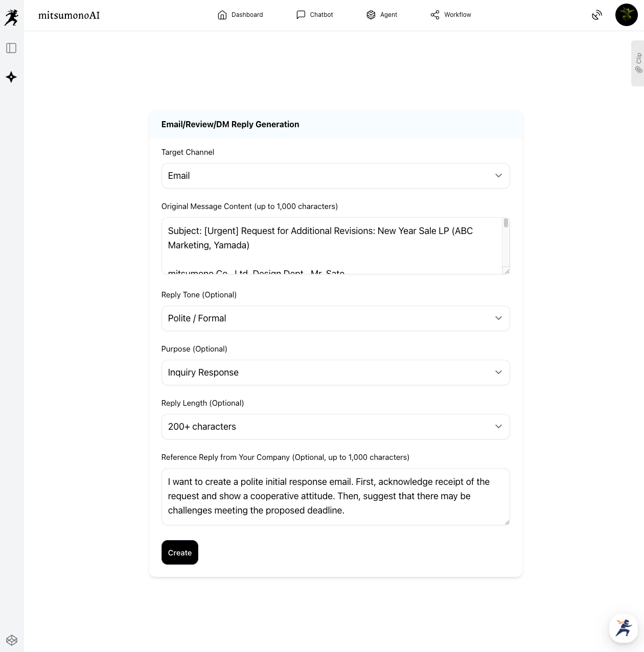Click the mitsumonoAI brand text link

click(x=69, y=15)
